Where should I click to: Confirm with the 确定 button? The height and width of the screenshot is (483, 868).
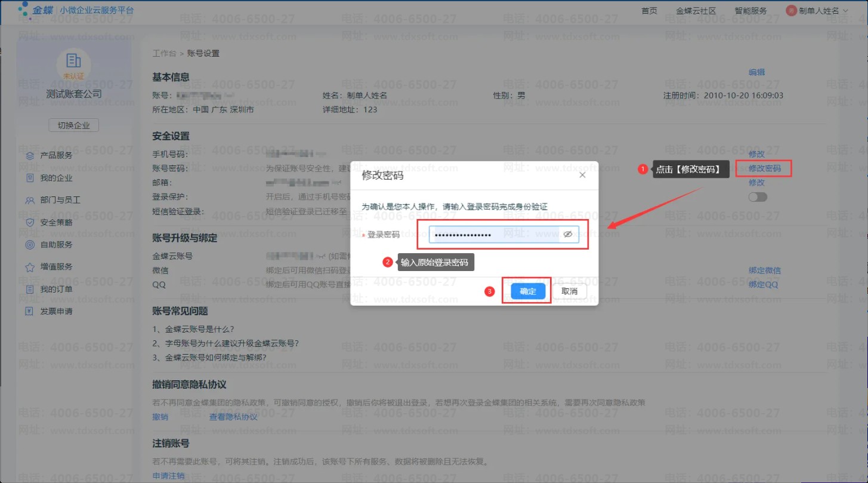pos(528,291)
